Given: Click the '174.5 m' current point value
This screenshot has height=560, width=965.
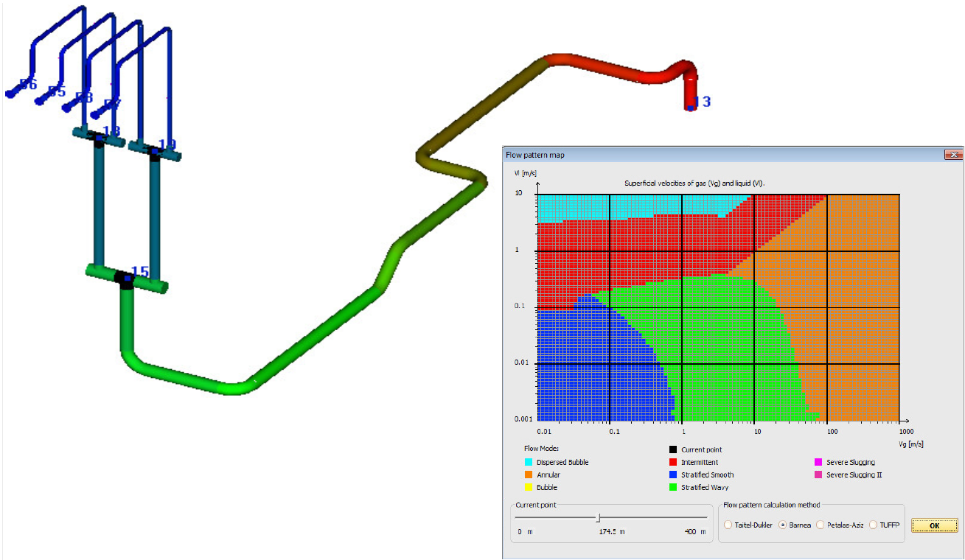Looking at the screenshot, I should pos(611,531).
